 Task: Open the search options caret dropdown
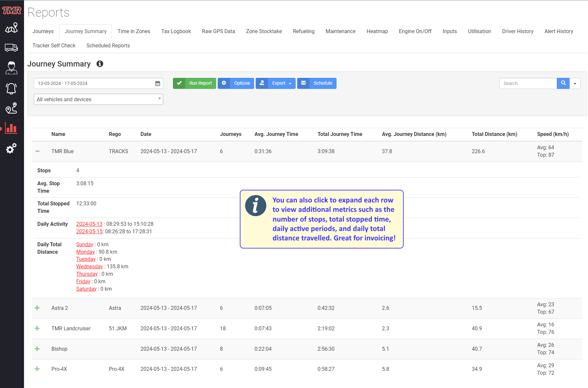[x=575, y=83]
